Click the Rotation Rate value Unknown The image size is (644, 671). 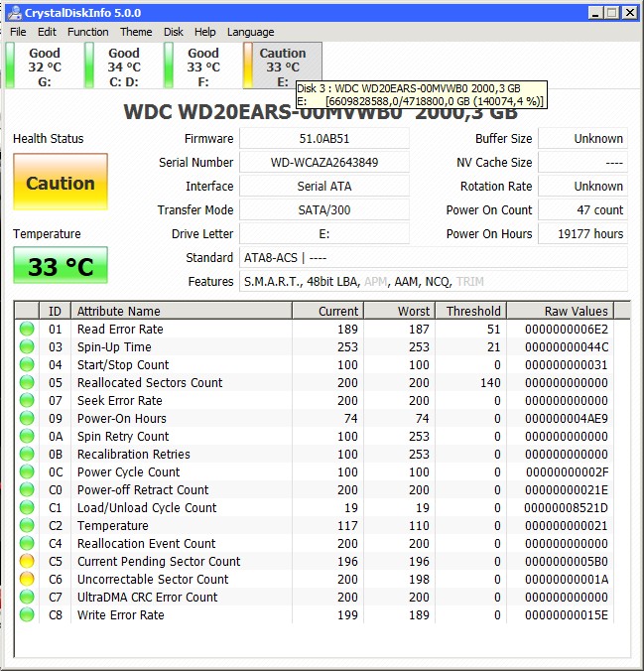pos(582,187)
